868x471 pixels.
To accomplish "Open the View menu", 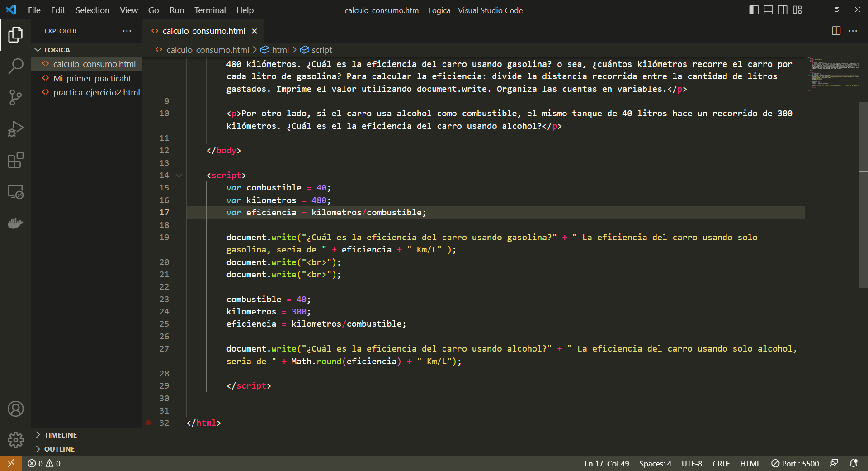I will [x=129, y=10].
